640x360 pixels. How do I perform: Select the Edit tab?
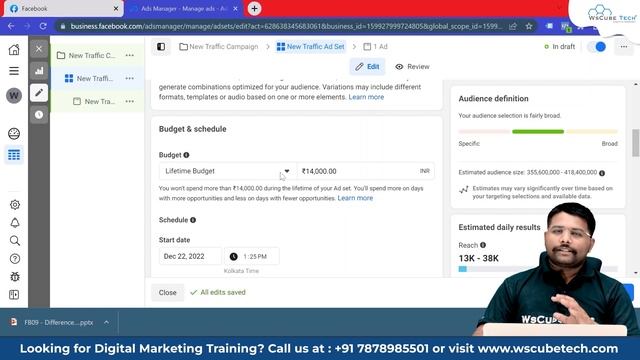(x=367, y=67)
